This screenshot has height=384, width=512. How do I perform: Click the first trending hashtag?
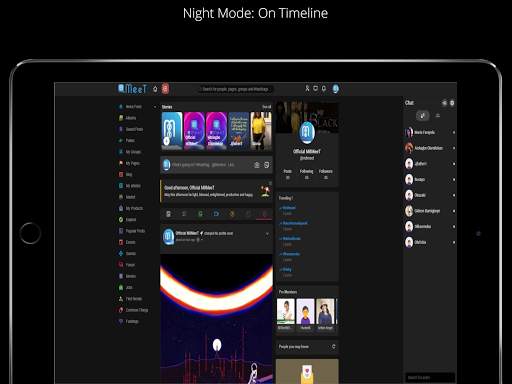pyautogui.click(x=289, y=208)
